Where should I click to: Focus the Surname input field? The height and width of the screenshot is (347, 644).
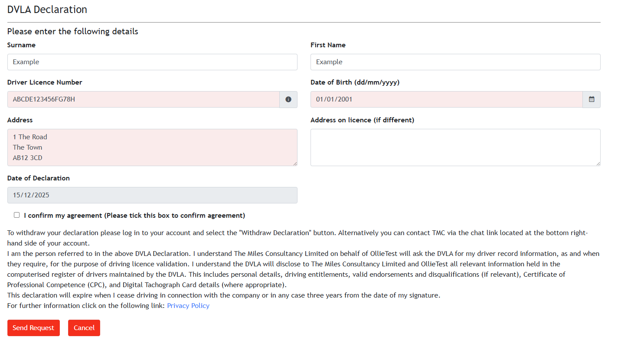152,62
